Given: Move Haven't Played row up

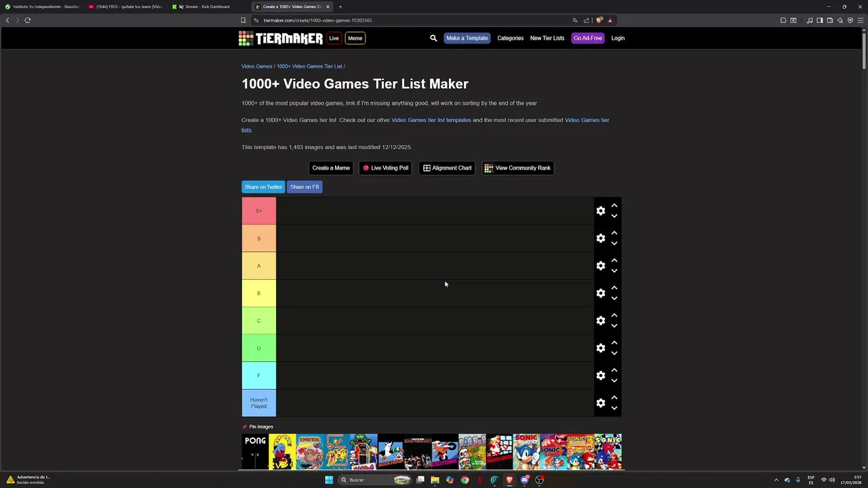Looking at the screenshot, I should tap(614, 398).
